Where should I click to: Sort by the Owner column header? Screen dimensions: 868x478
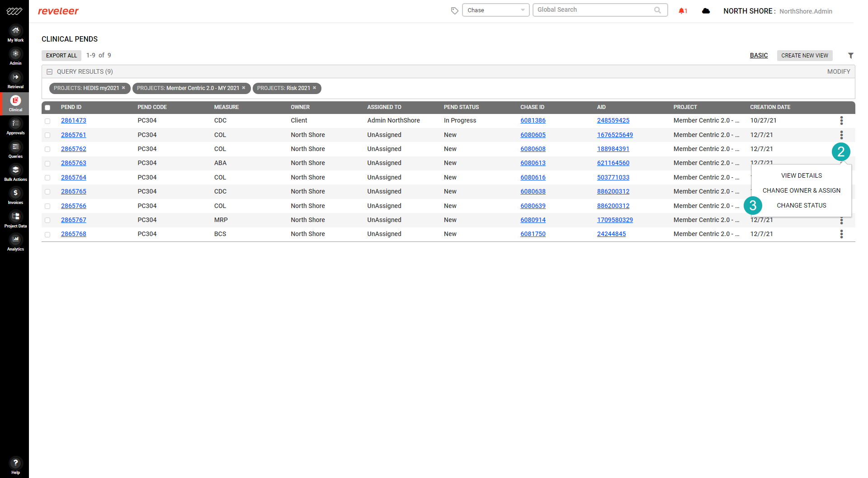coord(300,107)
